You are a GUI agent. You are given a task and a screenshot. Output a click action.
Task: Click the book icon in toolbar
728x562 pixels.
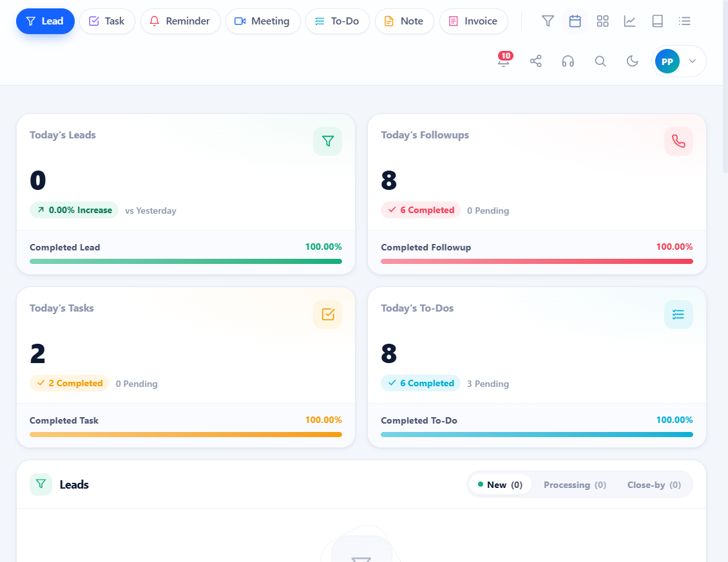coord(657,21)
